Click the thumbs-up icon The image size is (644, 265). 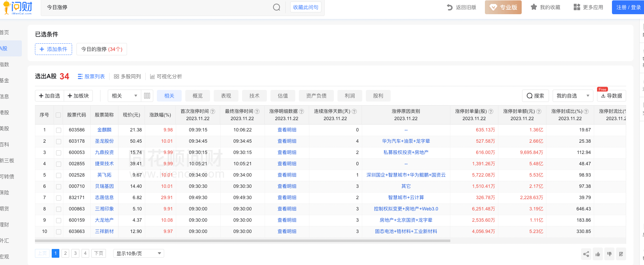pyautogui.click(x=598, y=254)
